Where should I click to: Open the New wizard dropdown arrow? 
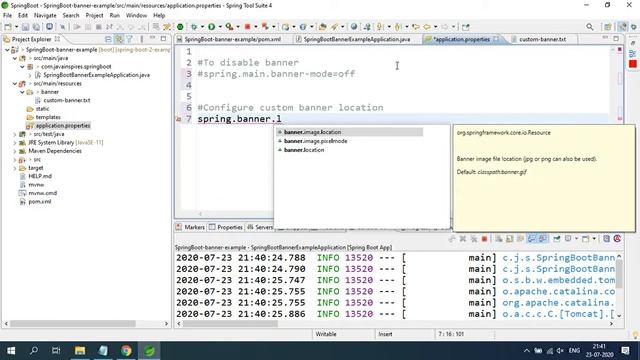click(x=16, y=27)
